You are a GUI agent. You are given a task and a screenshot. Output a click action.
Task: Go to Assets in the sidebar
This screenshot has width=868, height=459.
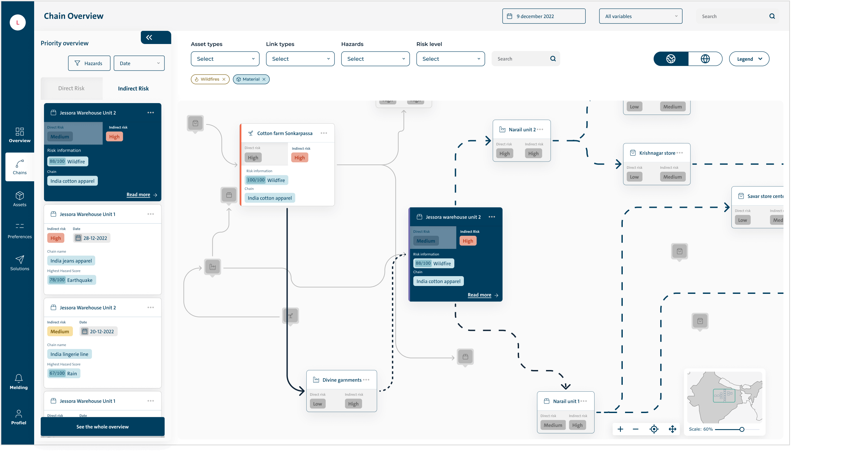[x=20, y=199]
